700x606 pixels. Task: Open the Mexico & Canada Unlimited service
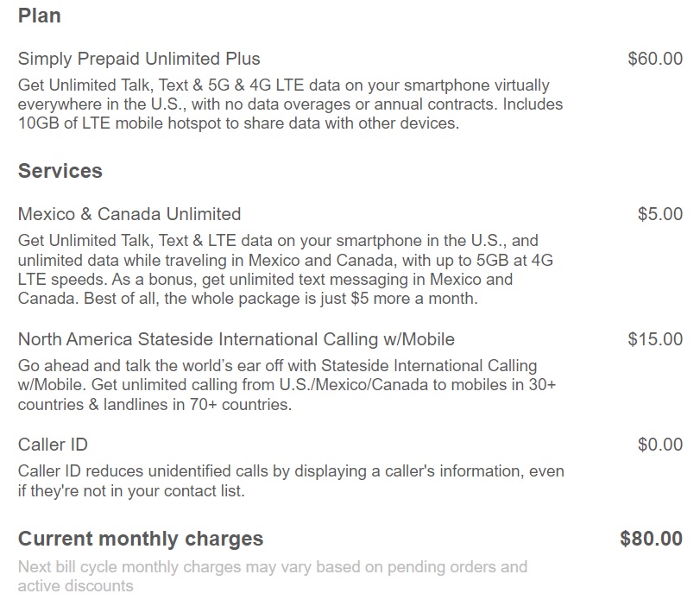pos(129,214)
